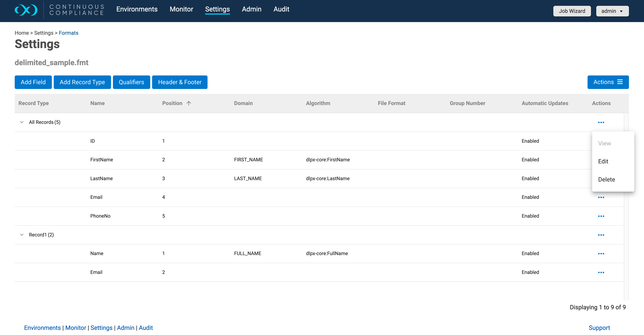Click the Continuous Compliance infinity logo

pos(26,10)
